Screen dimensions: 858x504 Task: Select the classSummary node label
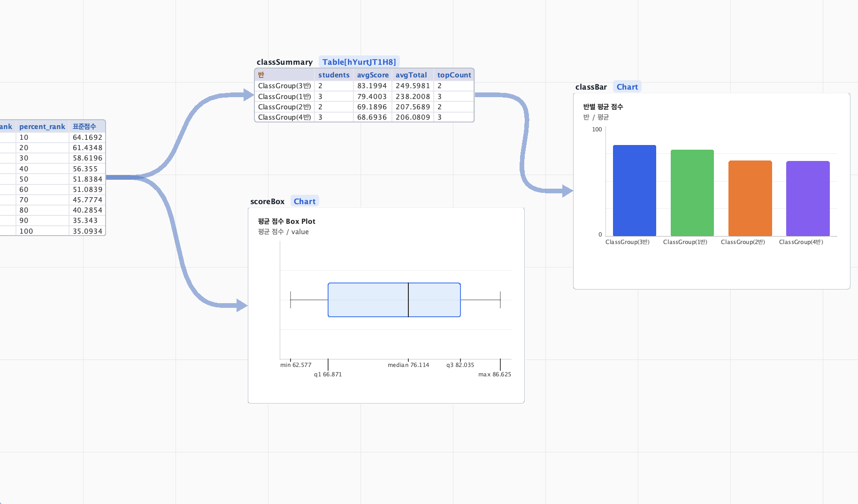coord(284,62)
